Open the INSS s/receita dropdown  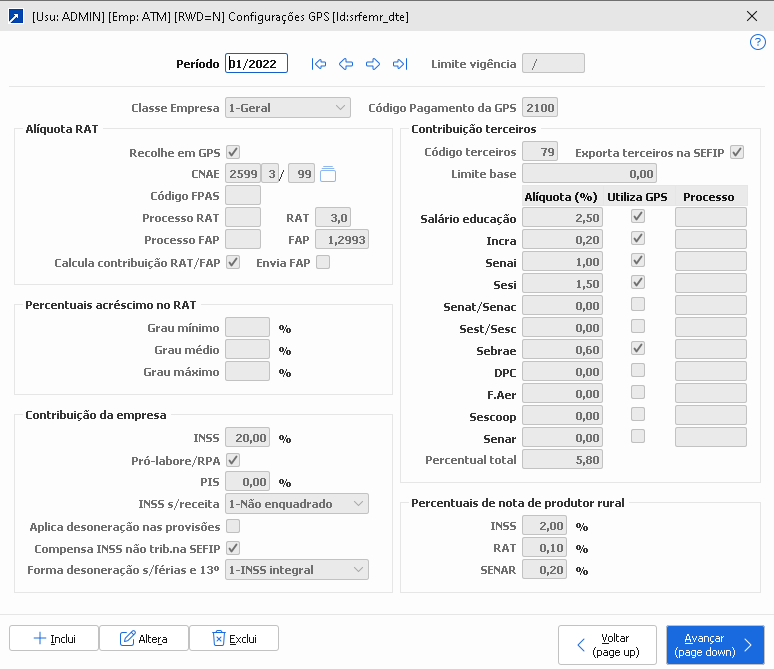click(x=297, y=504)
